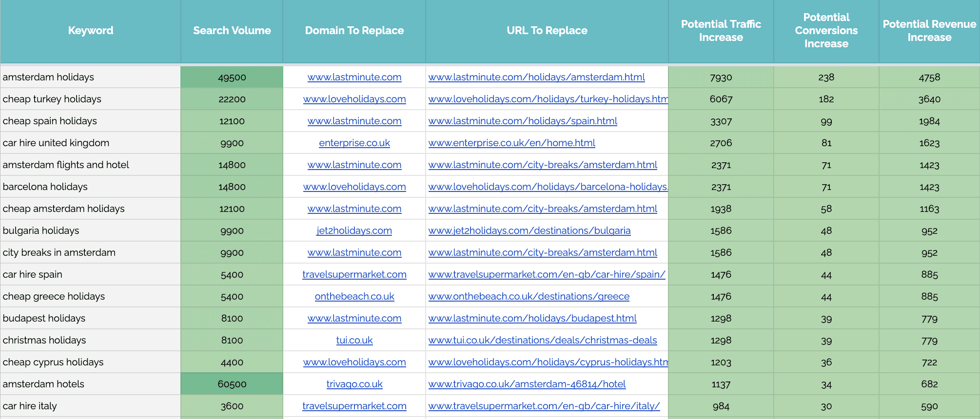
Task: Select the 7930 potential traffic cell
Action: click(x=721, y=77)
